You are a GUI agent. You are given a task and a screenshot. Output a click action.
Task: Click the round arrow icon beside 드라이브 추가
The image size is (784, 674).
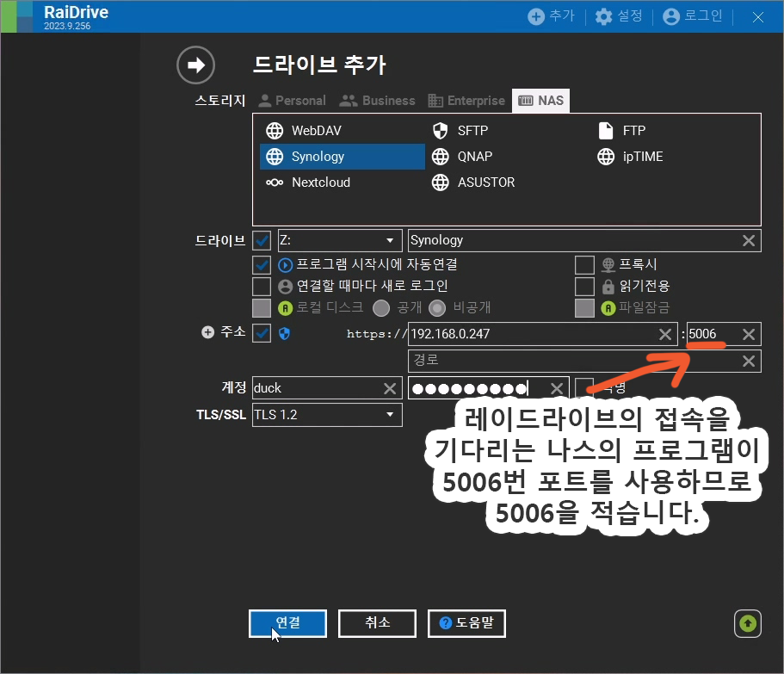click(195, 65)
